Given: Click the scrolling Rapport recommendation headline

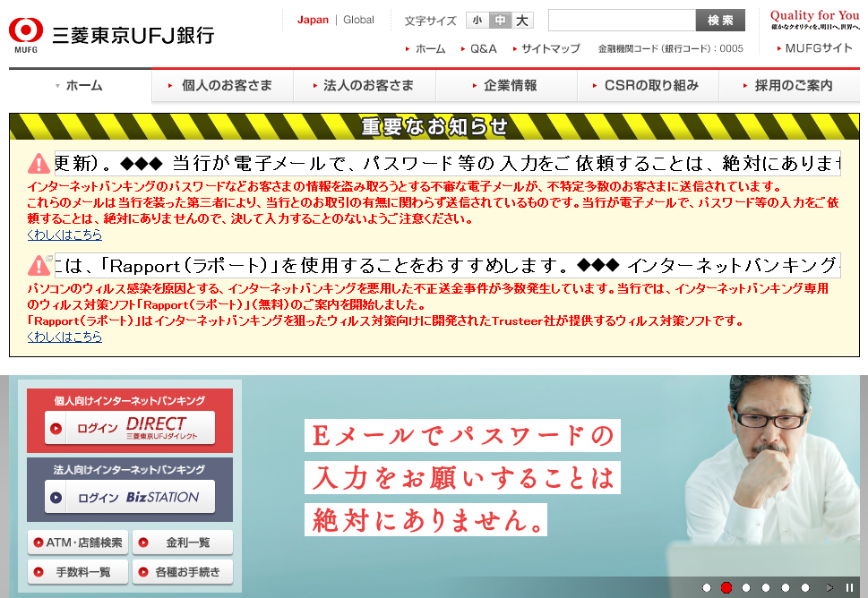Looking at the screenshot, I should pyautogui.click(x=447, y=266).
